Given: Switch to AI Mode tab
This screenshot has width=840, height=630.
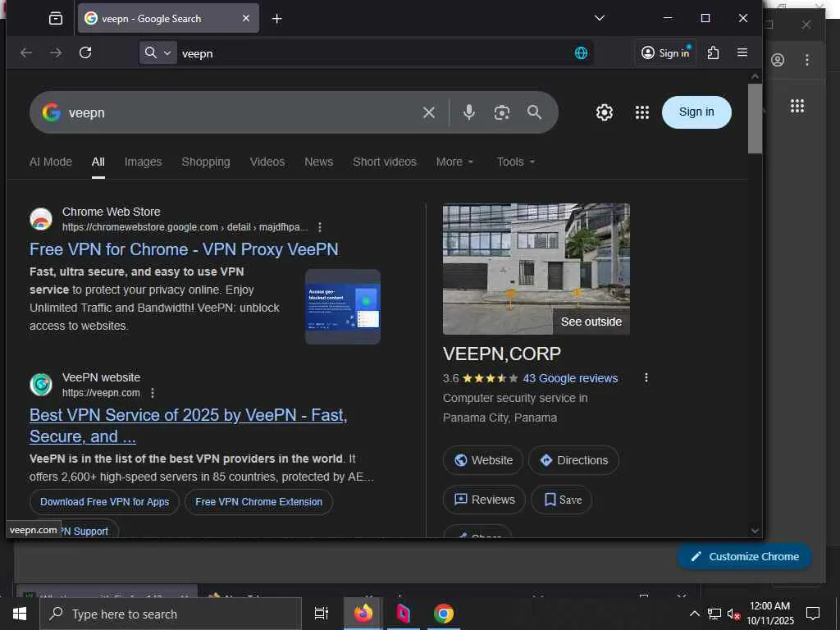Looking at the screenshot, I should 50,162.
